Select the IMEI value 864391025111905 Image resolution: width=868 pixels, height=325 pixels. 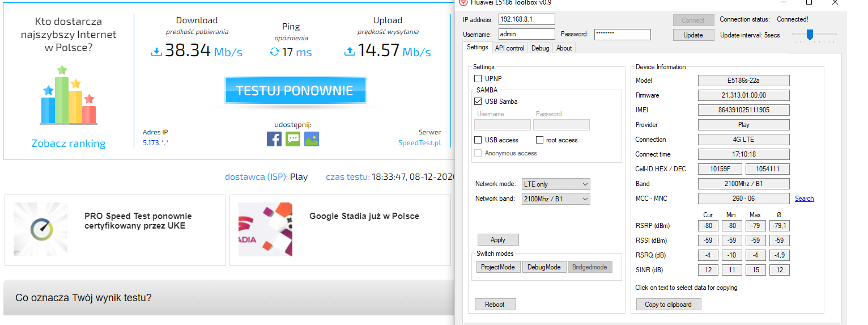(743, 110)
